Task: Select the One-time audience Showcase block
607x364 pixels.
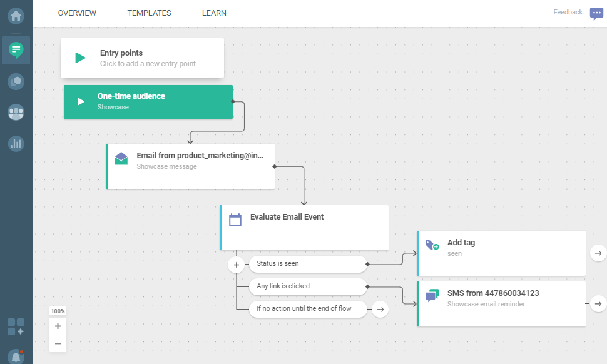Action: tap(148, 102)
